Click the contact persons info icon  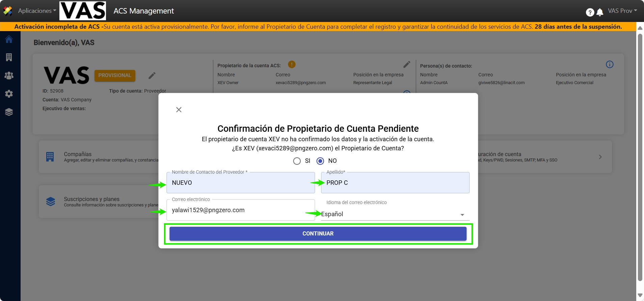(610, 65)
